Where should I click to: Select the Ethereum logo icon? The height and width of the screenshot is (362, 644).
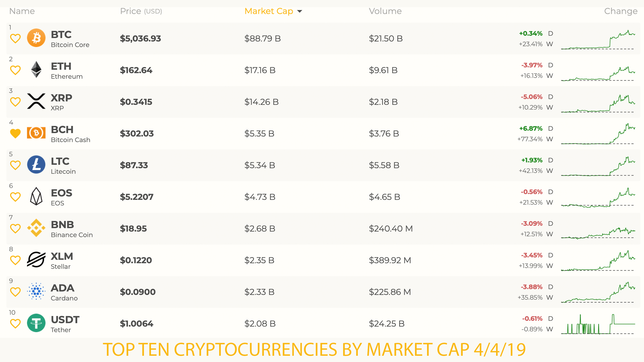(36, 70)
